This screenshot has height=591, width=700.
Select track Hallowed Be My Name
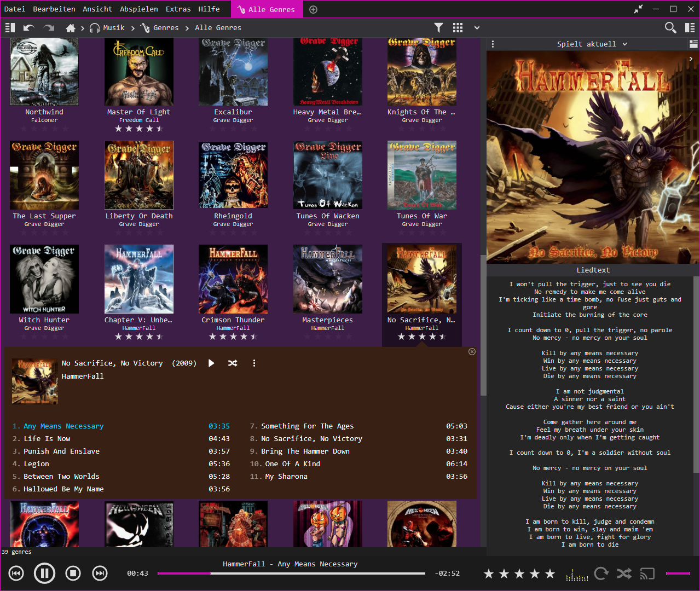click(x=122, y=489)
